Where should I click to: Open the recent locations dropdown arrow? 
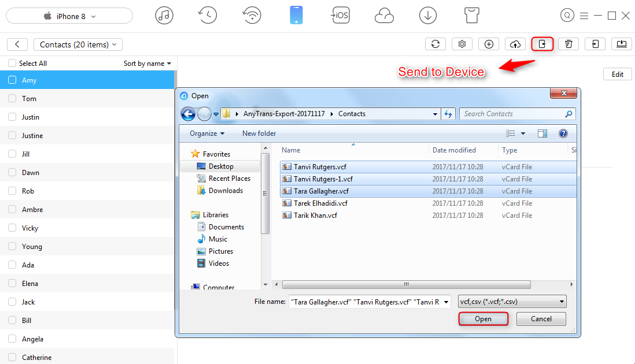(216, 114)
